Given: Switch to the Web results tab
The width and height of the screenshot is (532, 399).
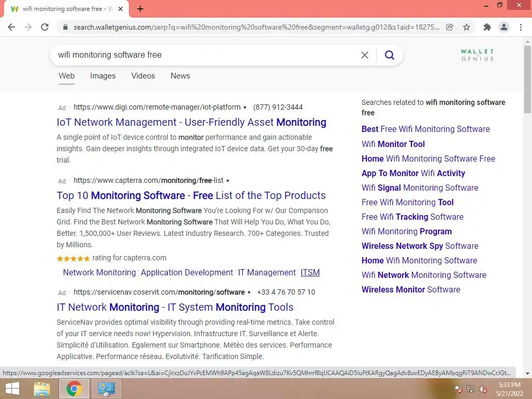Looking at the screenshot, I should coord(66,76).
